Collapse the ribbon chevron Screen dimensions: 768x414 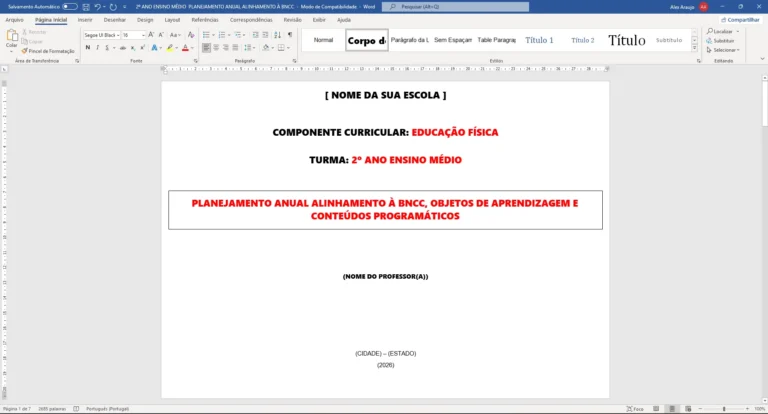point(762,59)
